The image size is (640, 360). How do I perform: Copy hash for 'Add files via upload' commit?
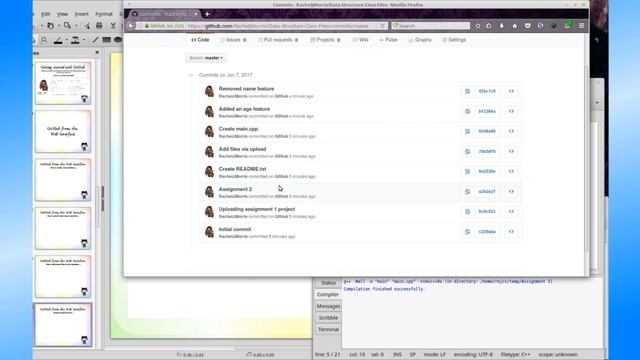(467, 151)
